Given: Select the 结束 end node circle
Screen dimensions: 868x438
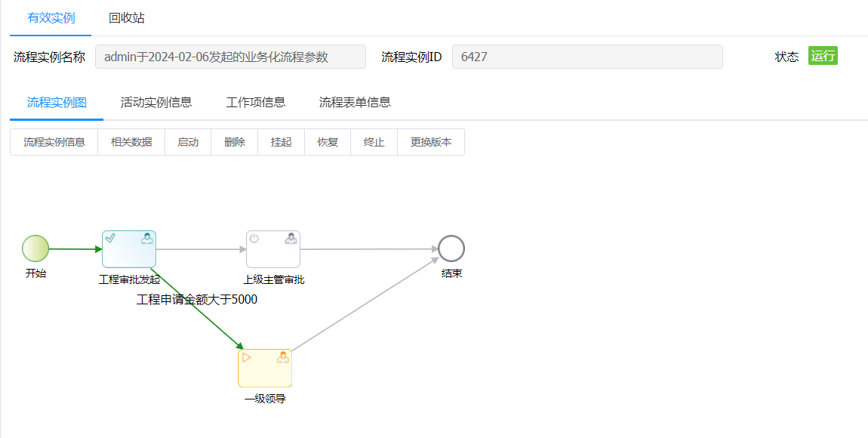Looking at the screenshot, I should click(x=451, y=248).
